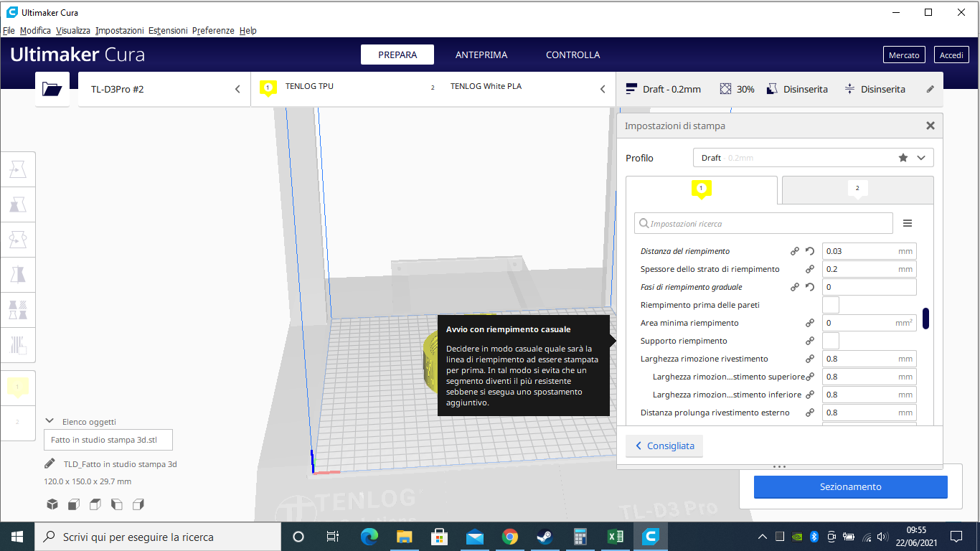
Task: Click pencil icon to rename job
Action: pos(50,463)
